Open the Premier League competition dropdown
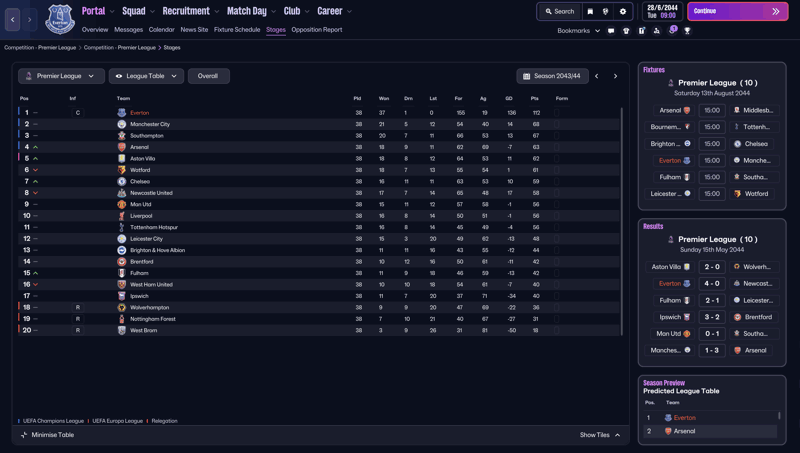The image size is (800, 453). 61,76
